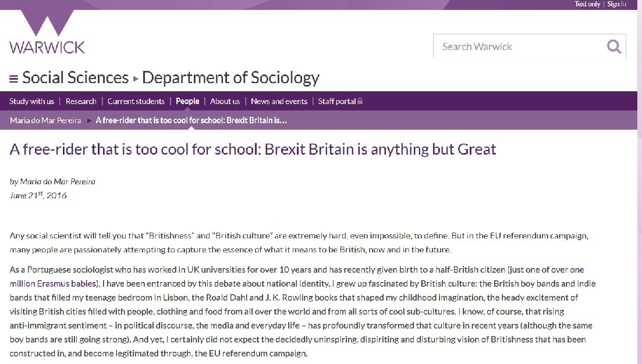Select About us menu item
The height and width of the screenshot is (364, 642).
[225, 101]
